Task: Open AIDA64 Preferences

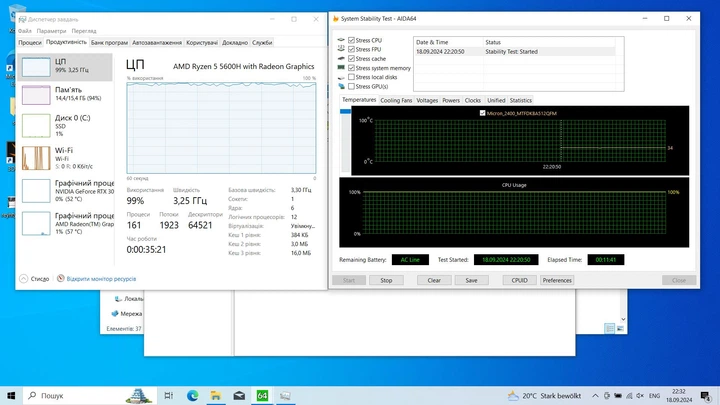Action: 557,280
